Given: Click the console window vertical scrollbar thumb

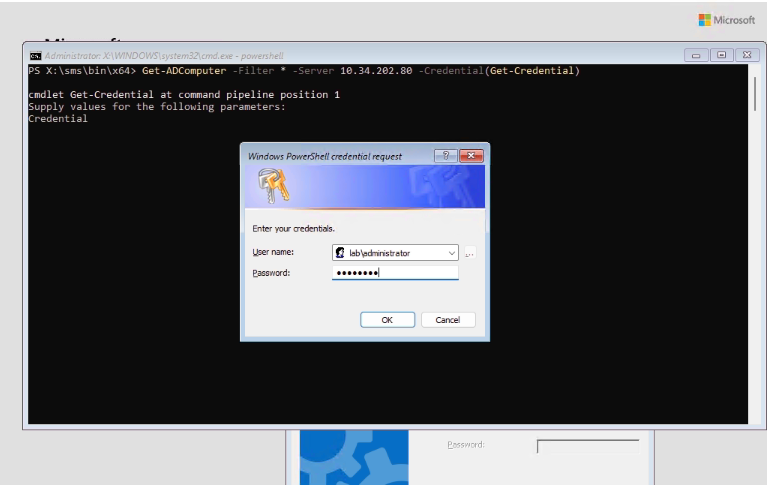Looking at the screenshot, I should 755,93.
